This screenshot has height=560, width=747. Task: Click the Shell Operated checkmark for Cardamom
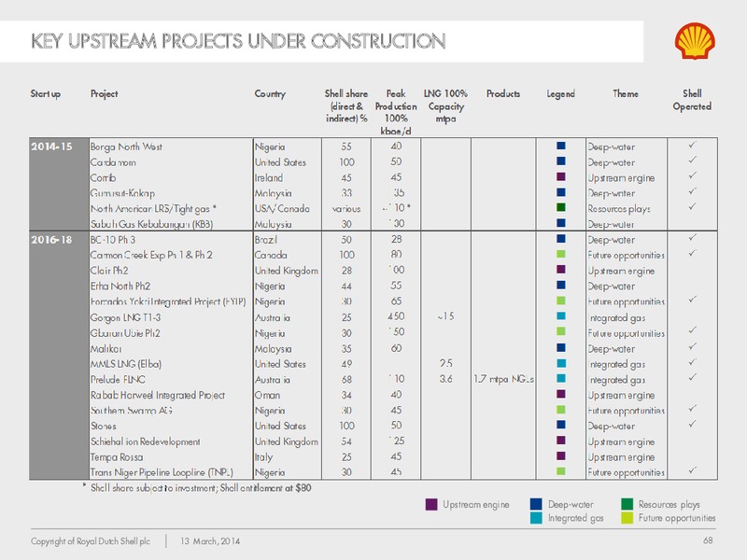click(693, 160)
